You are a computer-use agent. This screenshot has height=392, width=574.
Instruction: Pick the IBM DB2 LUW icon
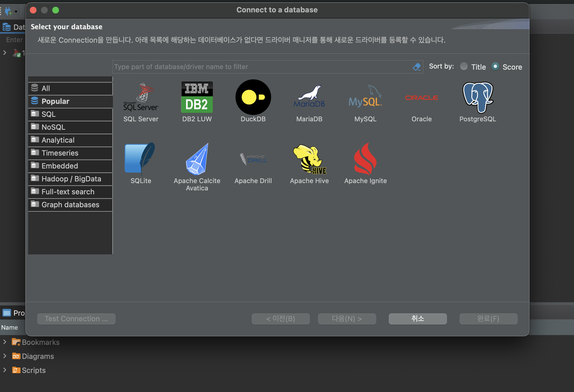coord(197,97)
